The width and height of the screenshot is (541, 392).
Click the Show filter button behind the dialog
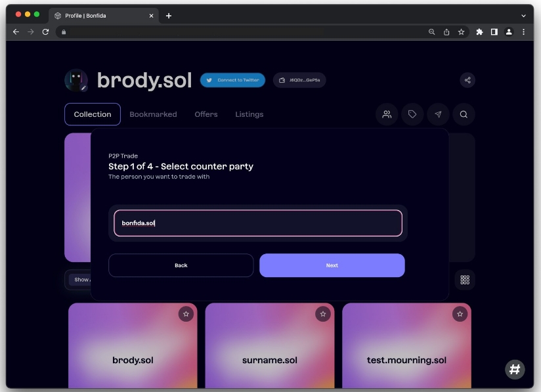80,280
